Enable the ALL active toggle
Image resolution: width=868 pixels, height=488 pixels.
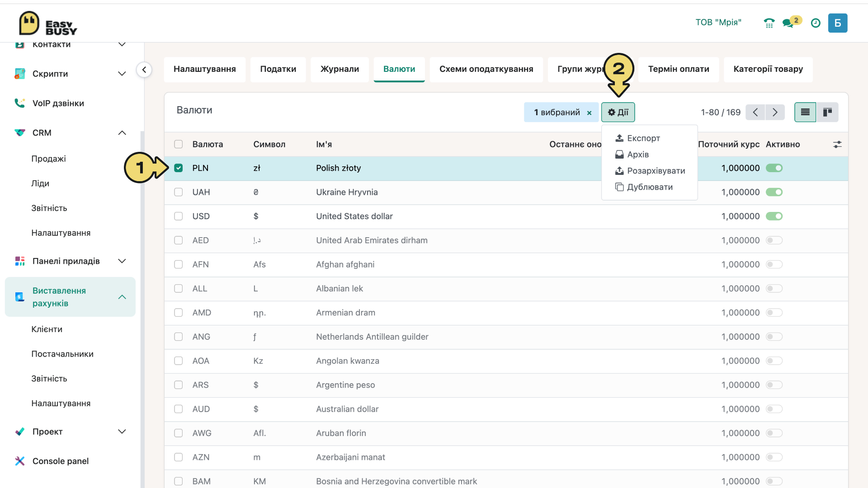(x=774, y=288)
